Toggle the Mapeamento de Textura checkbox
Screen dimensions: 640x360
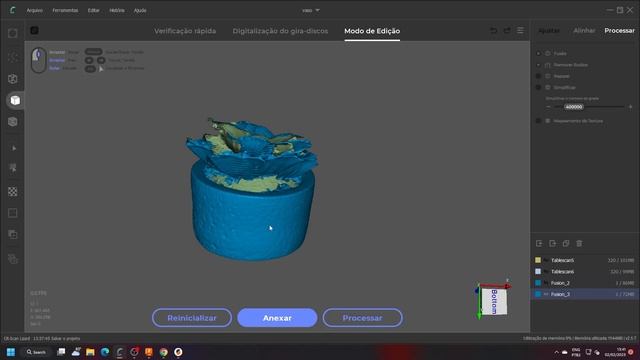click(x=538, y=121)
